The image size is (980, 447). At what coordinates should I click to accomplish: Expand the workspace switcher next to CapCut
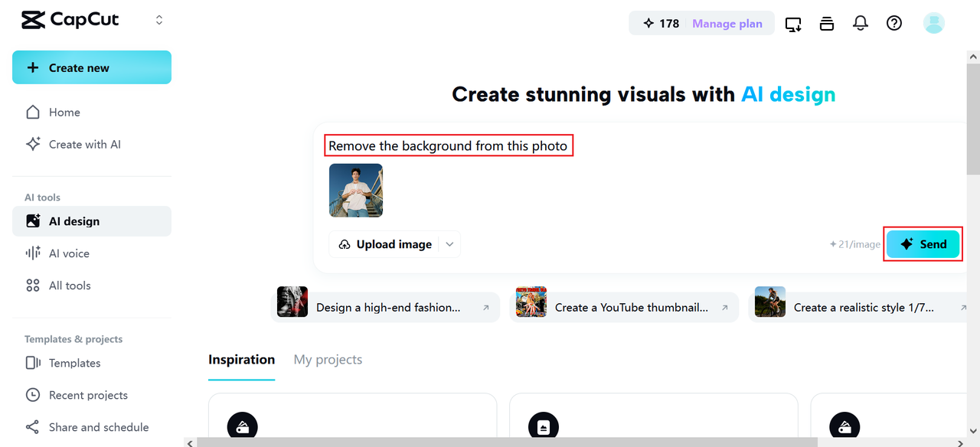tap(159, 20)
